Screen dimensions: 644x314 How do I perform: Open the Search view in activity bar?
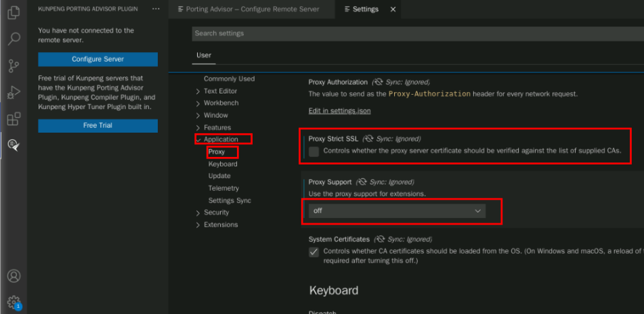[14, 39]
